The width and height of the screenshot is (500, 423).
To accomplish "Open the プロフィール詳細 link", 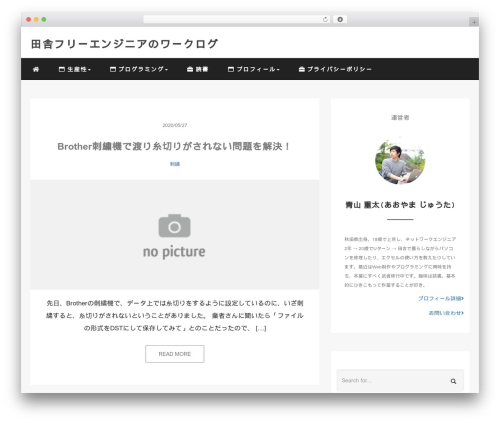I will pos(441,298).
